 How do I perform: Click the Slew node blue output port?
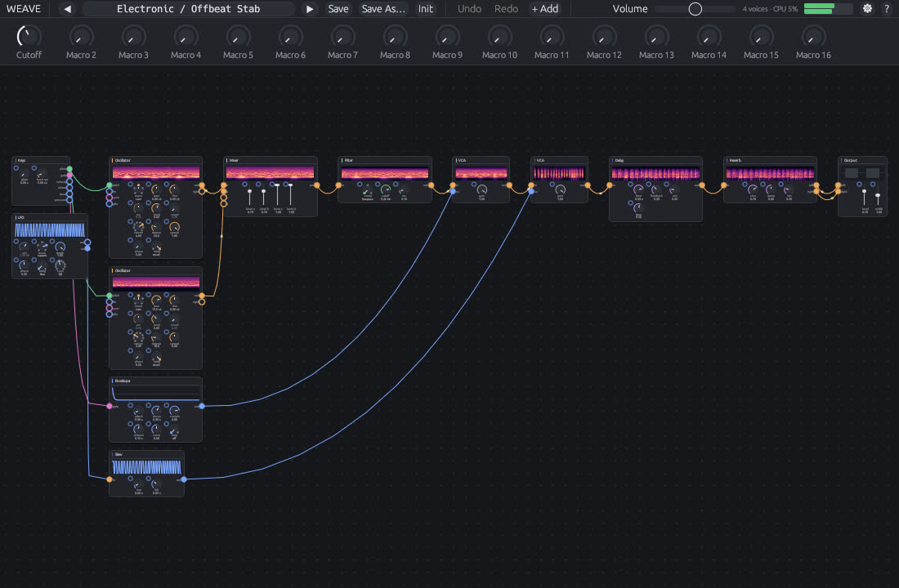(183, 479)
